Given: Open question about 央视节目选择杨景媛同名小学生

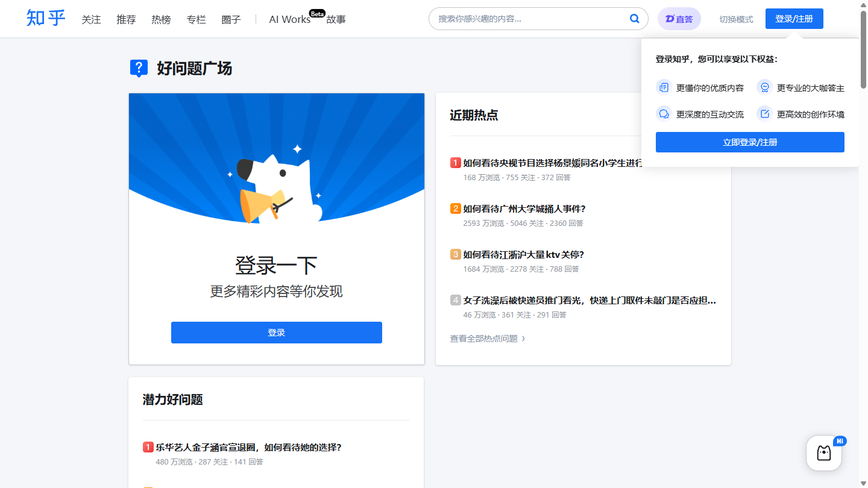Looking at the screenshot, I should 552,163.
